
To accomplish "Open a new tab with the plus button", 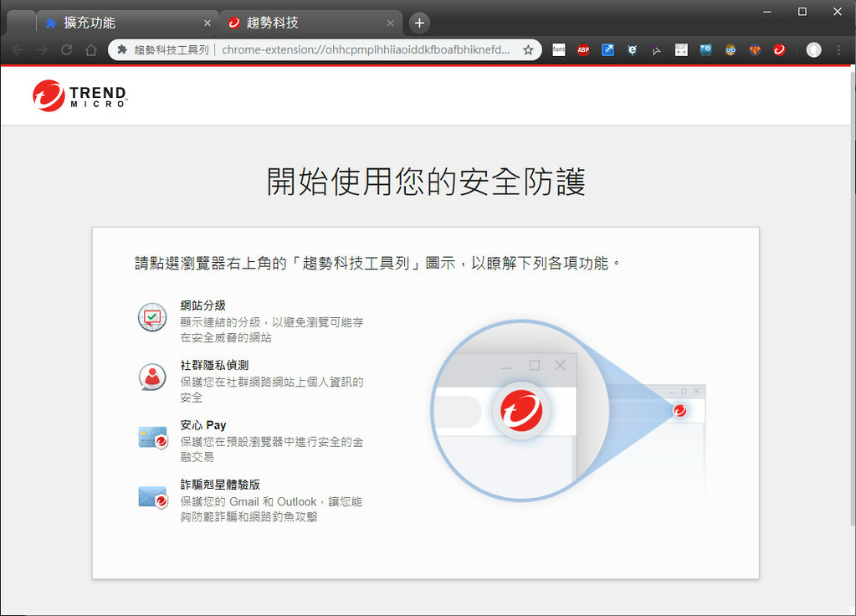I will [x=419, y=23].
